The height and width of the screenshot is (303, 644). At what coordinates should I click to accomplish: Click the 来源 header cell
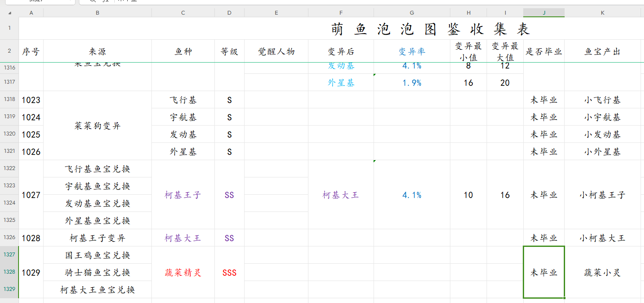[x=97, y=52]
